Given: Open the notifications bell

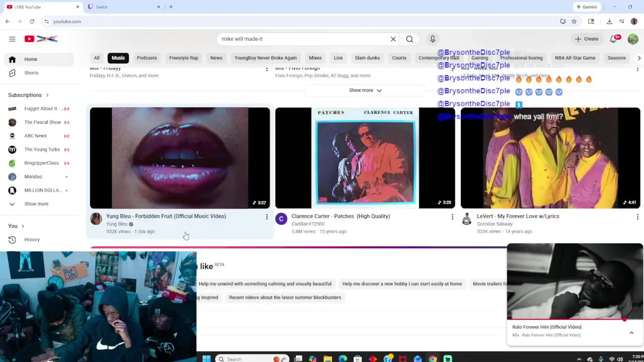Looking at the screenshot, I should click(x=614, y=39).
